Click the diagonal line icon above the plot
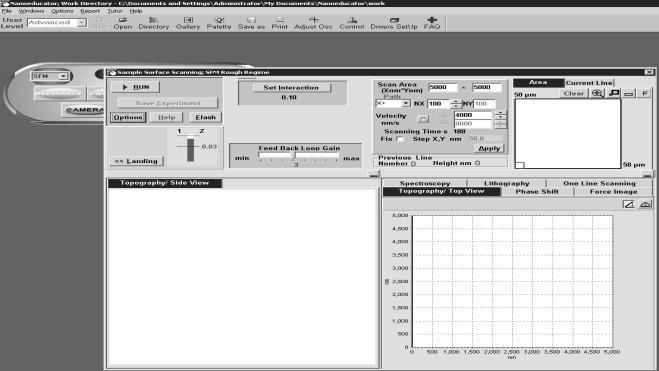 (x=629, y=204)
